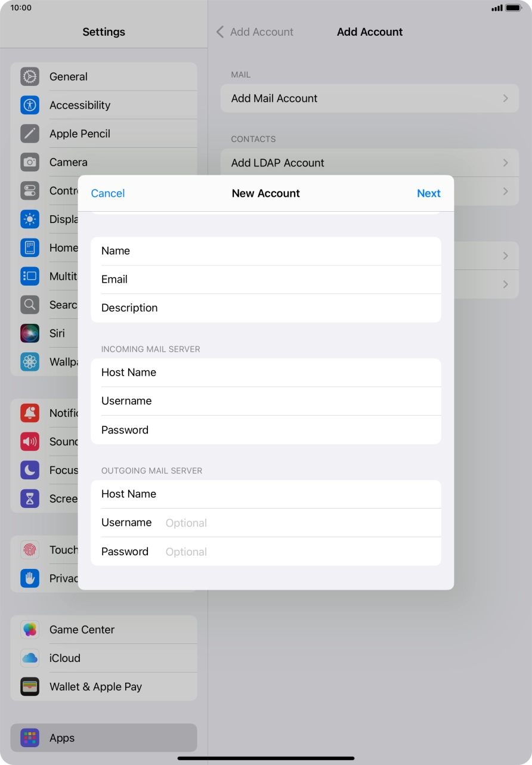This screenshot has width=532, height=765.
Task: Open Add LDAP Account via its chevron
Action: [505, 162]
